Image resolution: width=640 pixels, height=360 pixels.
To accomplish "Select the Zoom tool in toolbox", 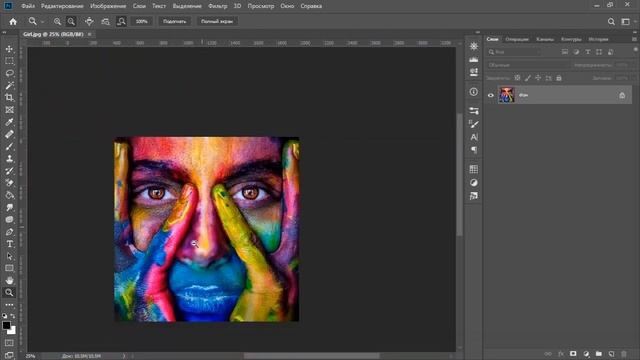I will 9,292.
